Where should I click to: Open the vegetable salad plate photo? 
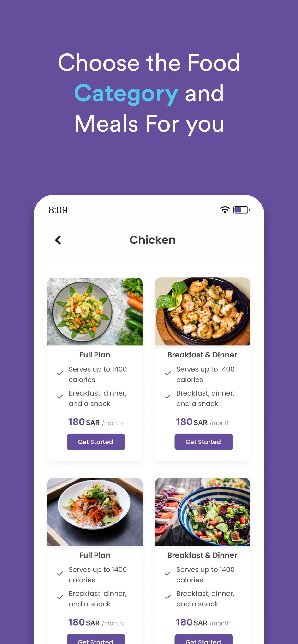95,312
